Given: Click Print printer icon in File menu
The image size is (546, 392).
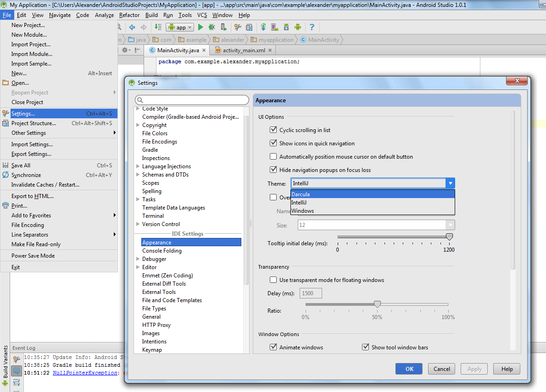Looking at the screenshot, I should coord(6,205).
